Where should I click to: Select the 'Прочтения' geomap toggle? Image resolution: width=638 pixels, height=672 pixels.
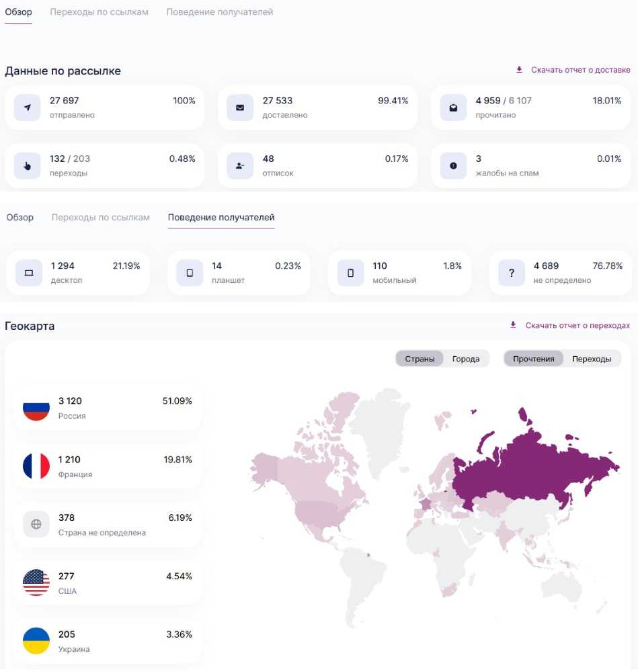point(534,359)
